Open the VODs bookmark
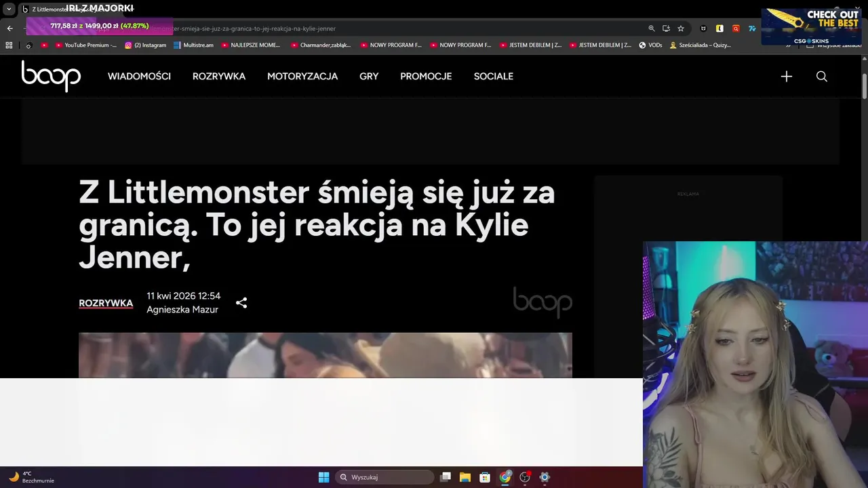The height and width of the screenshot is (488, 868). (x=651, y=45)
